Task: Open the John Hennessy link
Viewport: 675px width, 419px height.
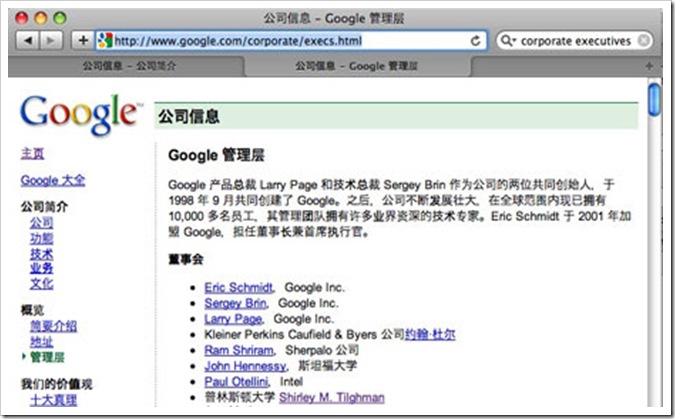Action: (245, 366)
